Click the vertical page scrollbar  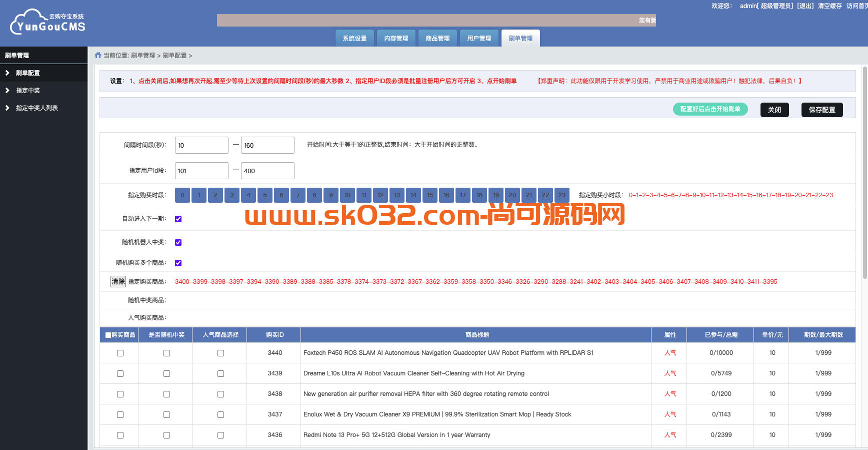coord(865,173)
